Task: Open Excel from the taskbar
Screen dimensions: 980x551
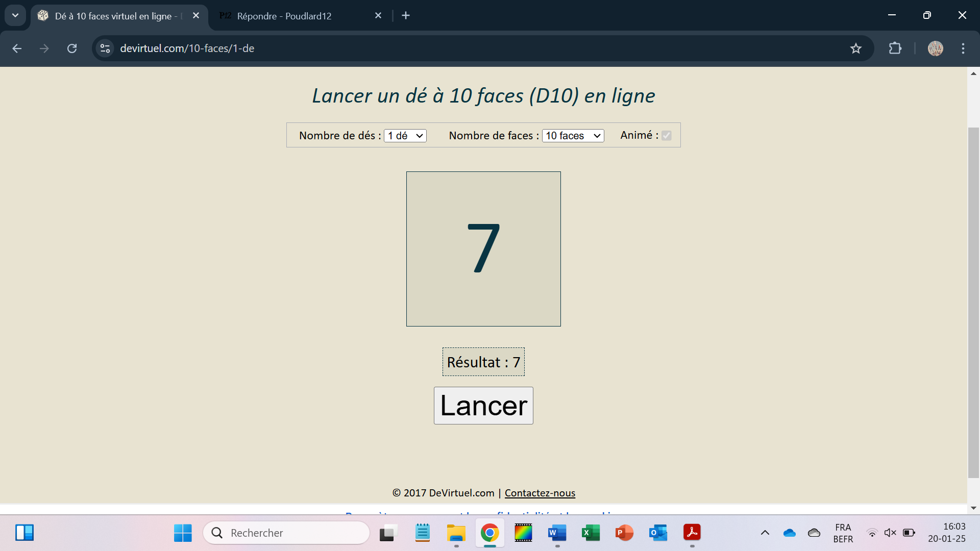Action: coord(591,533)
